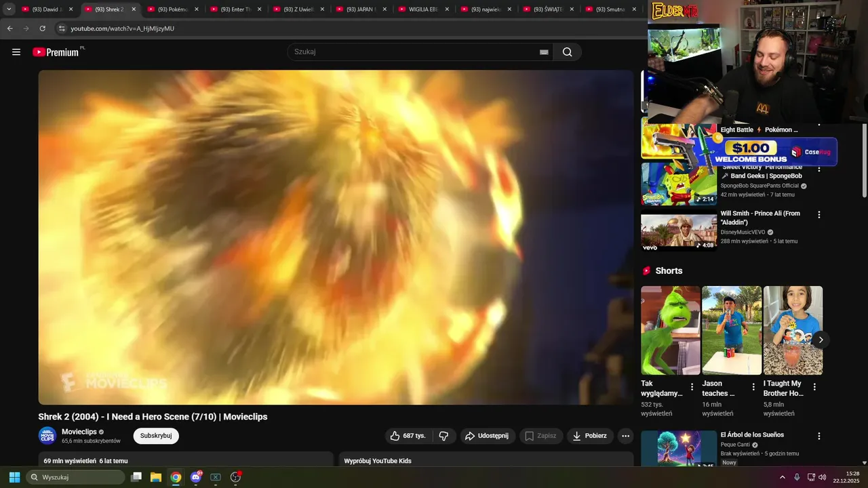Open volume control in system tray

[x=823, y=477]
